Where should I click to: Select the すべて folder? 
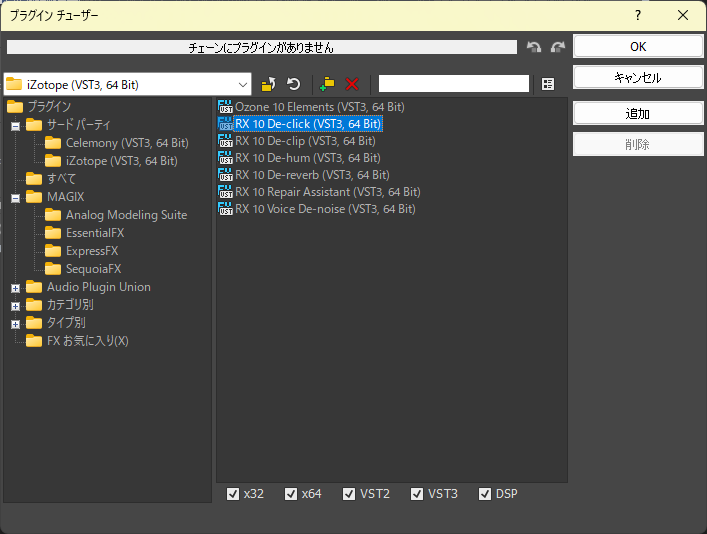[62, 179]
